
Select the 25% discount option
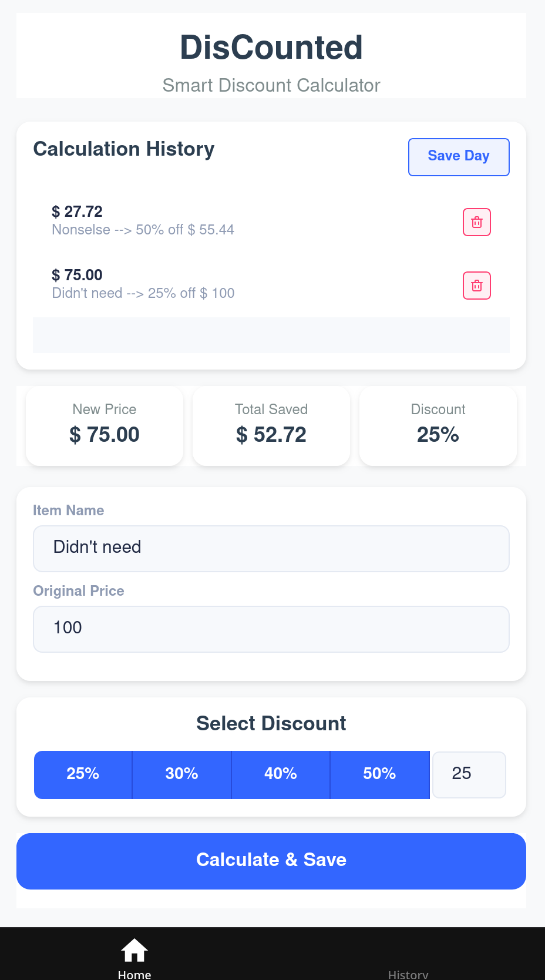point(83,774)
